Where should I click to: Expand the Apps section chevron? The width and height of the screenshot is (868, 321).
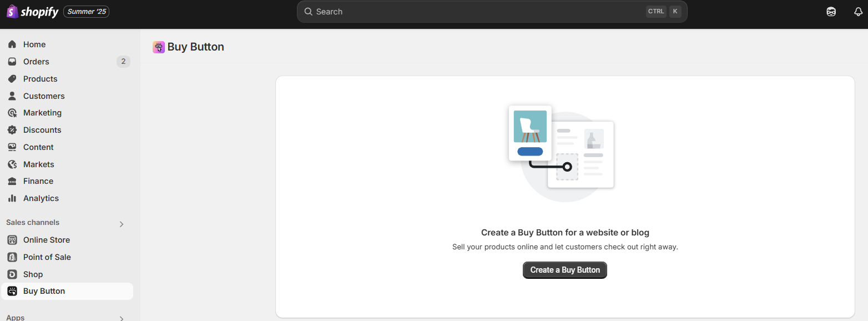(x=122, y=319)
